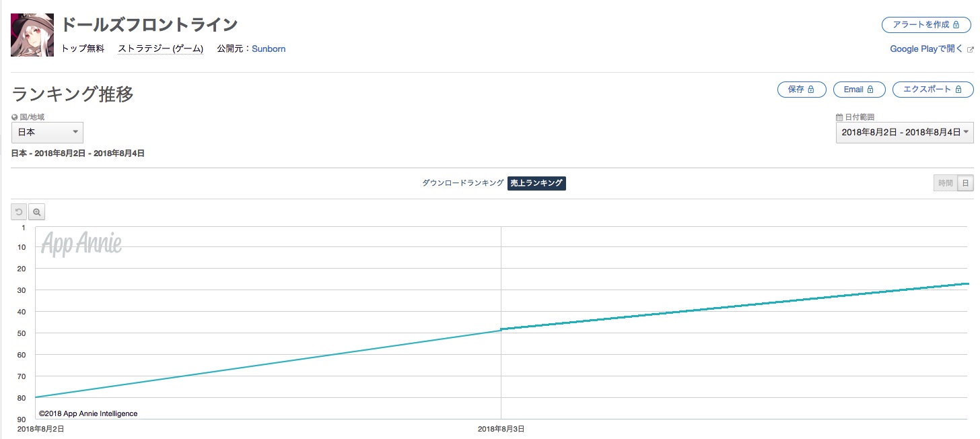
Task: Click the lock icon in Email button
Action: click(x=870, y=89)
